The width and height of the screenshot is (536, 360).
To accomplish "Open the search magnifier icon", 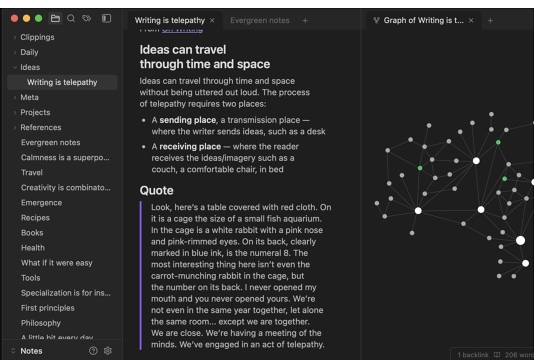I will point(71,18).
